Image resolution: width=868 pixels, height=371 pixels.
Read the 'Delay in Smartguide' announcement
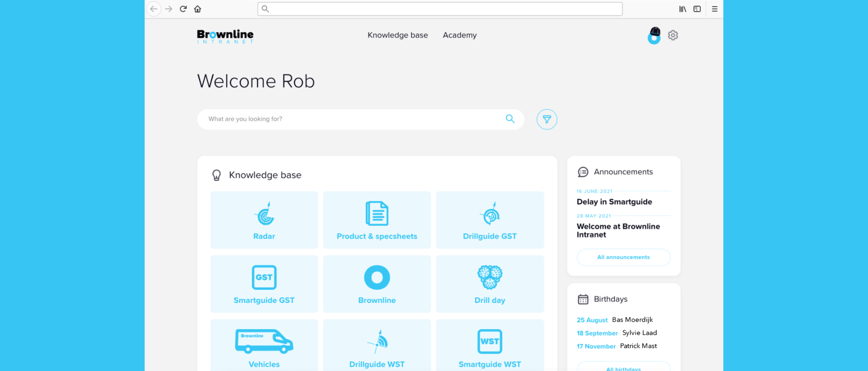[x=614, y=202]
